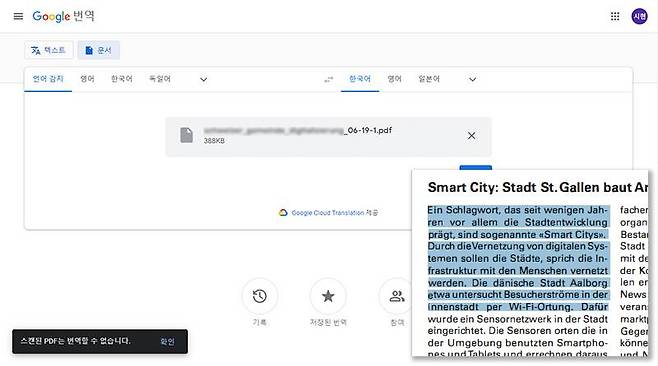
Task: Click the uploaded PDF file icon
Action: [187, 135]
